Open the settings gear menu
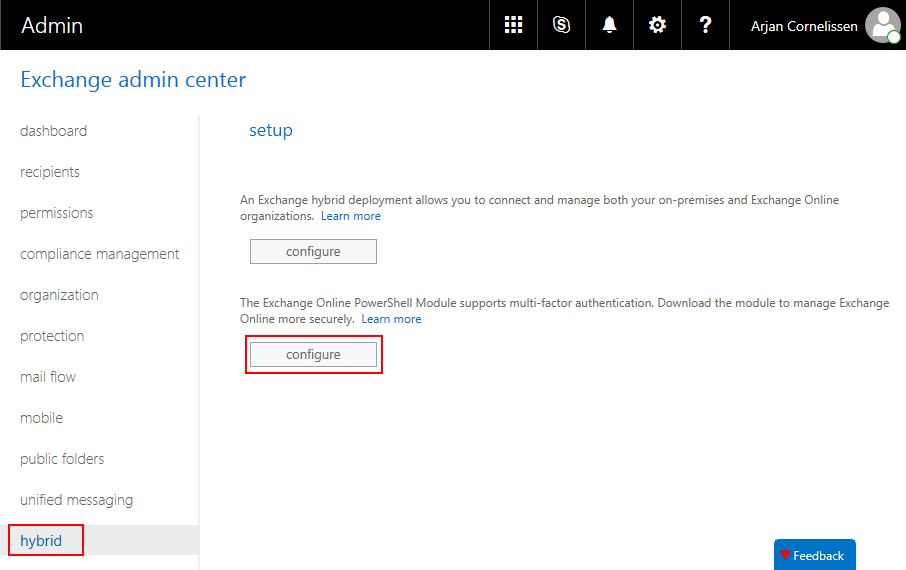The image size is (906, 570). pos(657,25)
